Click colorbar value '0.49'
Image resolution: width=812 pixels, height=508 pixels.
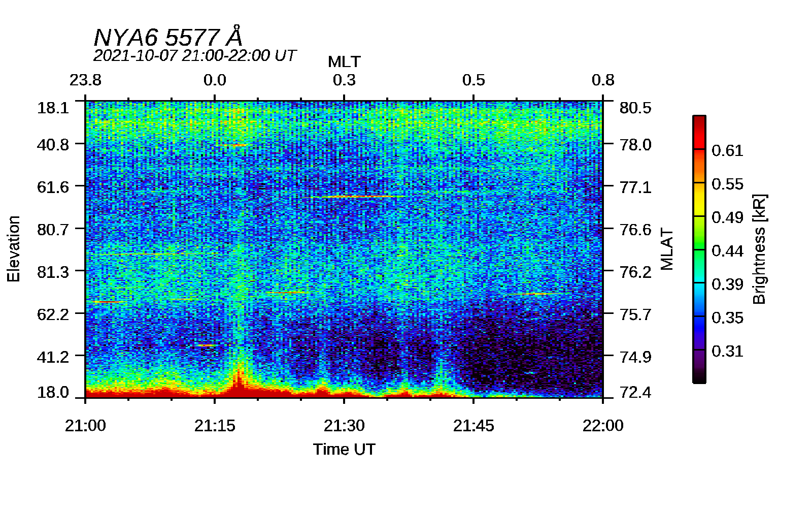(x=727, y=217)
